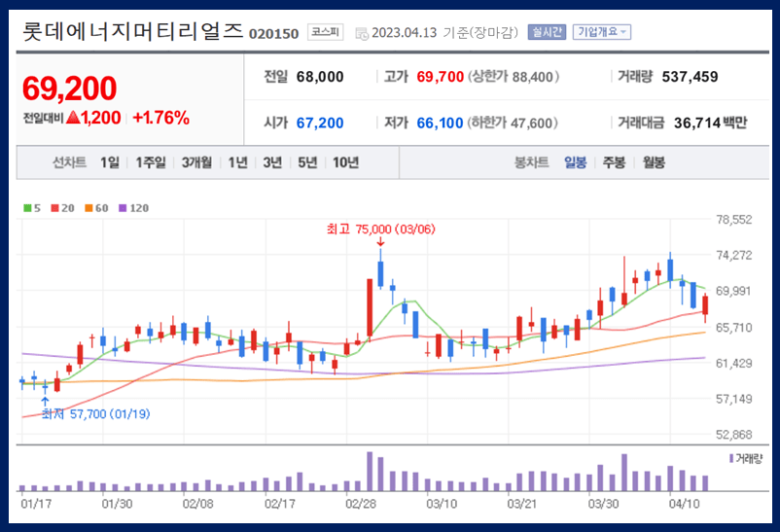Click the open price 67,200
The width and height of the screenshot is (780, 532).
click(x=320, y=123)
